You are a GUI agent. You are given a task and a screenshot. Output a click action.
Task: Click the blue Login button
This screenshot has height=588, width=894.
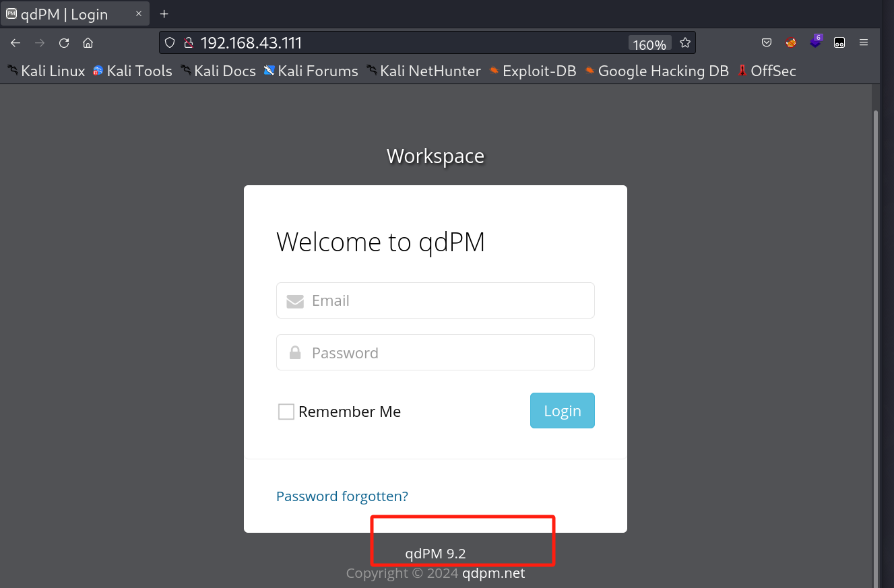(563, 410)
